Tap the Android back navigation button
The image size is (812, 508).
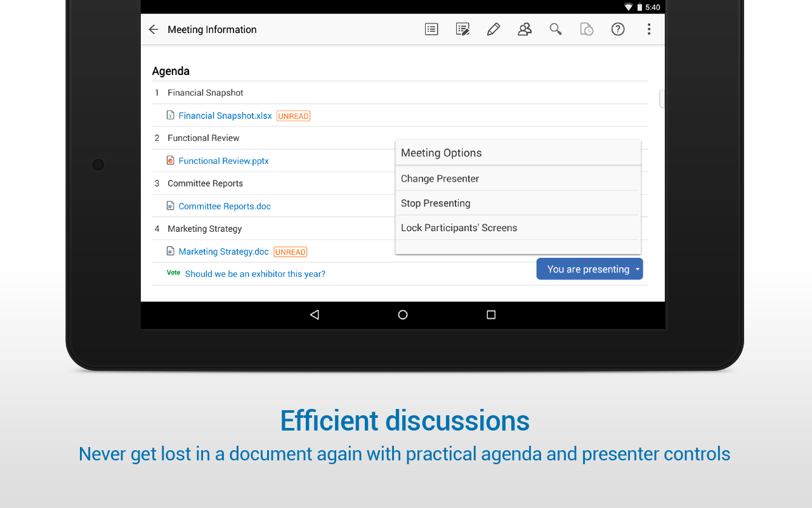pos(314,314)
